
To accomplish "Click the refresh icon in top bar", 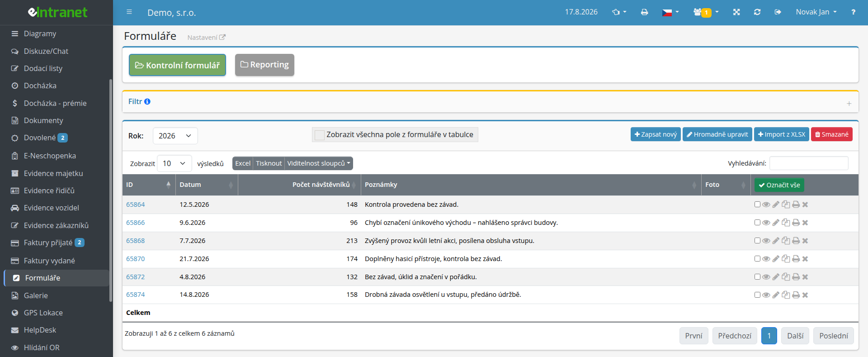I will click(x=757, y=12).
